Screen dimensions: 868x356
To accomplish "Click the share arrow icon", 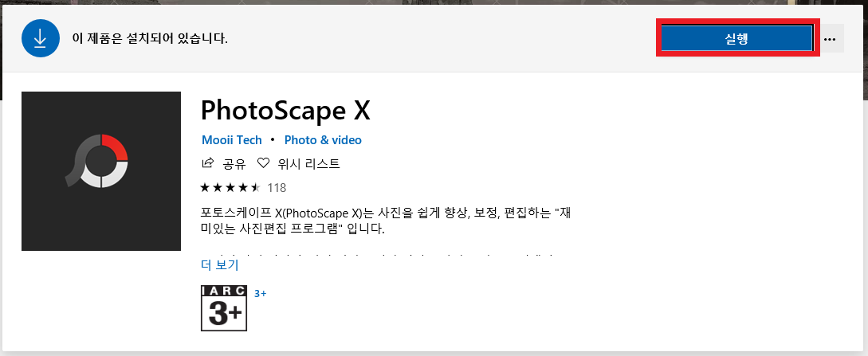I will (208, 163).
